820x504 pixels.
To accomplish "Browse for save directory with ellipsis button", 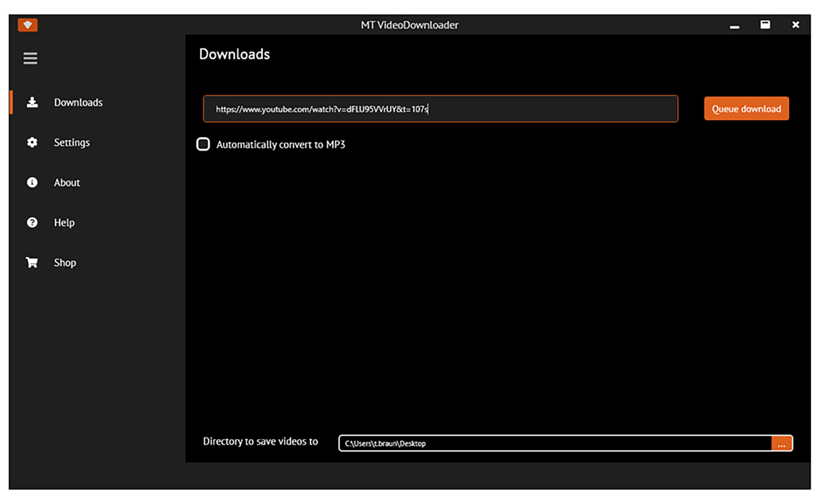I will (x=782, y=443).
